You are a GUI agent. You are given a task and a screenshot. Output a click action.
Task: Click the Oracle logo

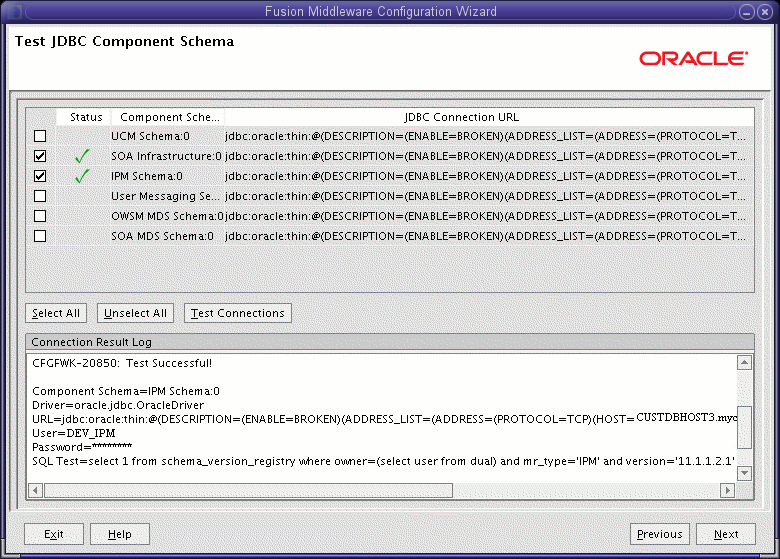coord(693,59)
